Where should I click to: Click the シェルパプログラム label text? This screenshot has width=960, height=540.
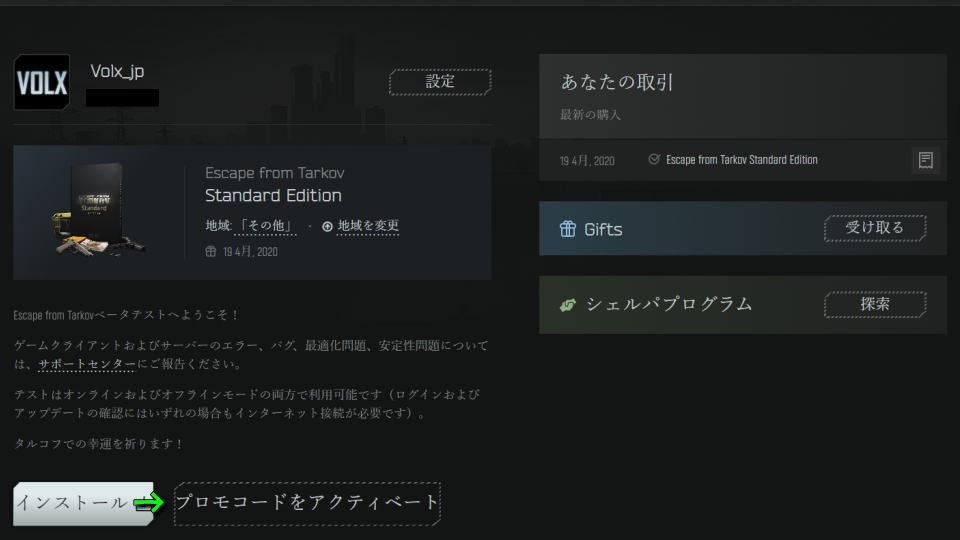[x=669, y=304]
